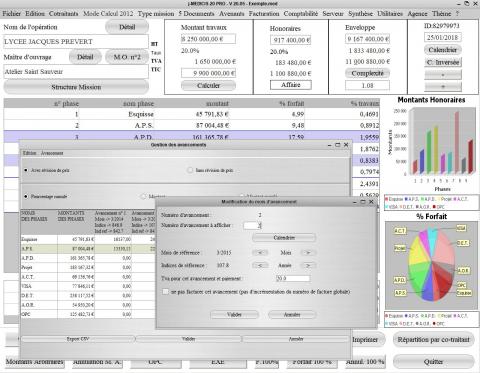Click the A.O.R. row in the avancements table
Image resolution: width=480 pixels, height=373 pixels.
point(88,305)
